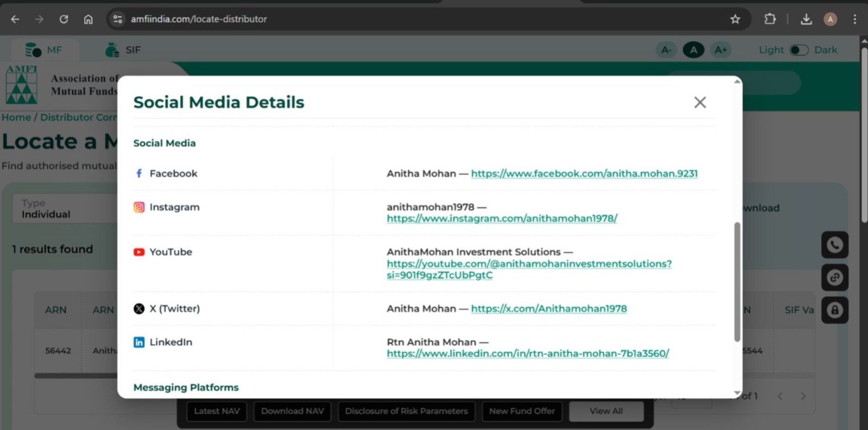This screenshot has width=868, height=430.
Task: Switch to the SIF tab
Action: click(x=123, y=50)
